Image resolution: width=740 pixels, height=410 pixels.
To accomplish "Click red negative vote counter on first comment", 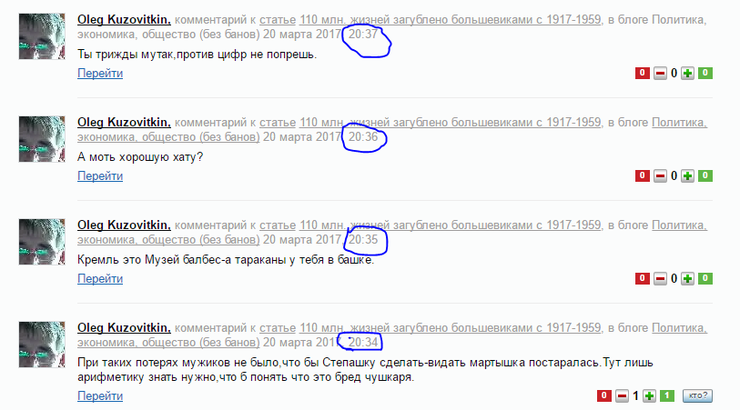I will 642,73.
